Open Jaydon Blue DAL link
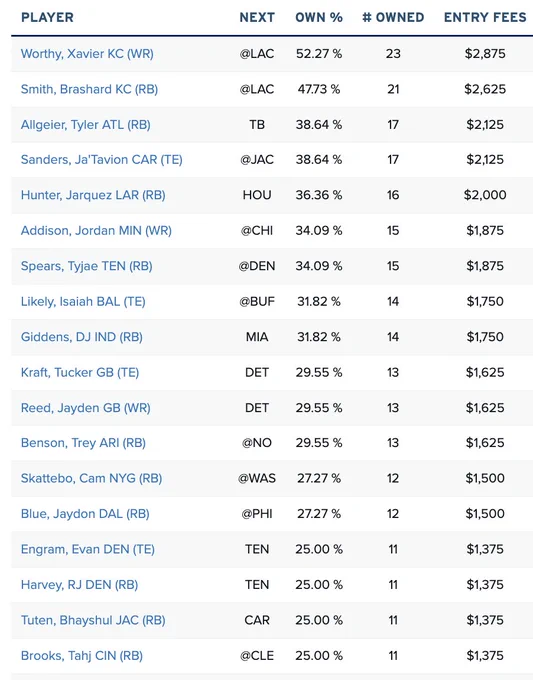The height and width of the screenshot is (680, 533). pos(85,514)
